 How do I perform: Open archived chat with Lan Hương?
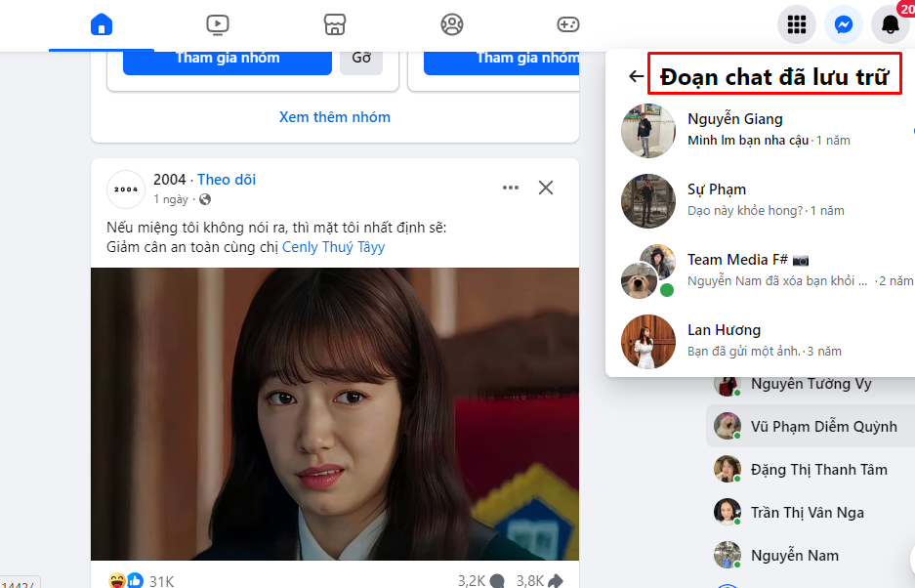(x=764, y=342)
